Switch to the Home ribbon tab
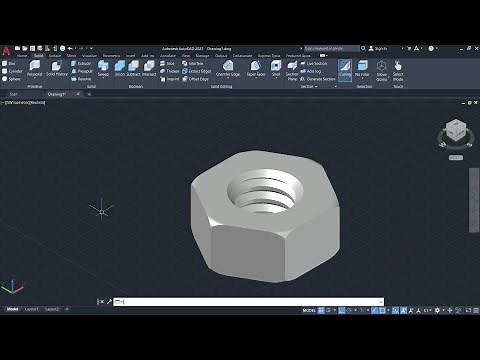This screenshot has height=360, width=480. pos(22,56)
